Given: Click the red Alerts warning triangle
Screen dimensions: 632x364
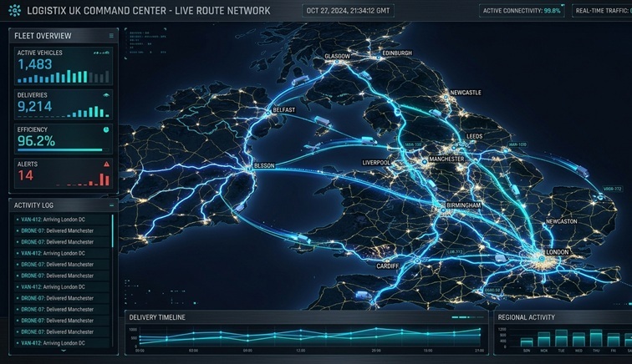Looking at the screenshot, I should click(105, 165).
